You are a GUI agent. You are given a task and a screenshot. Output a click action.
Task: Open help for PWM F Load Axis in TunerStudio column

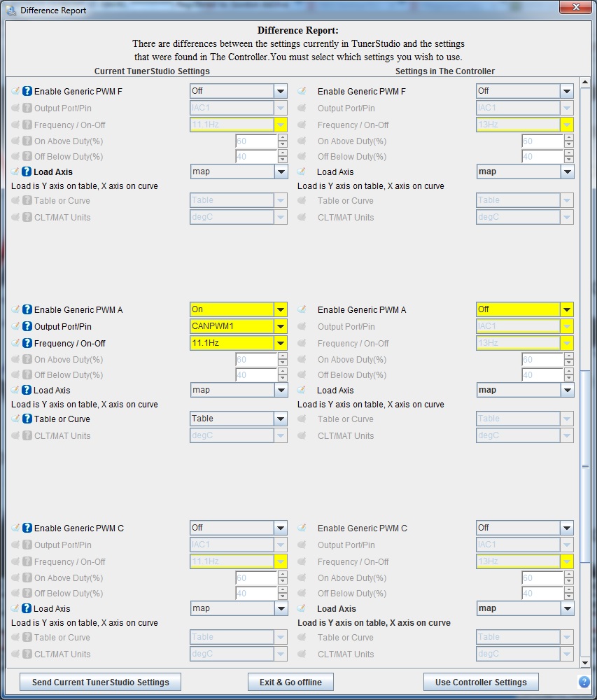click(27, 171)
